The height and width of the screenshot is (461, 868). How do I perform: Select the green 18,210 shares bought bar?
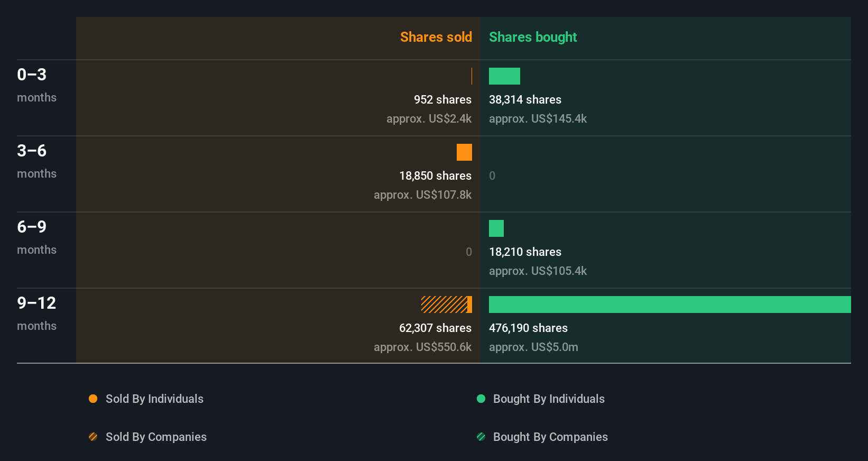pyautogui.click(x=496, y=228)
